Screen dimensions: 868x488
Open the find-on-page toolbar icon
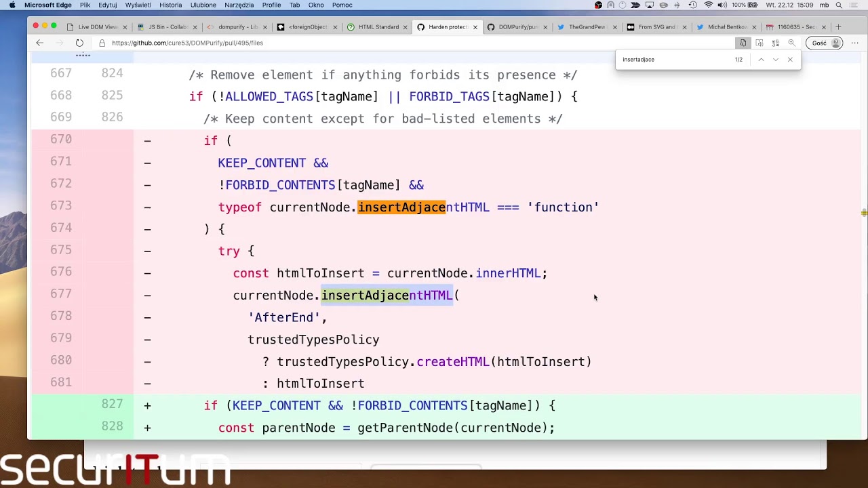coord(743,43)
